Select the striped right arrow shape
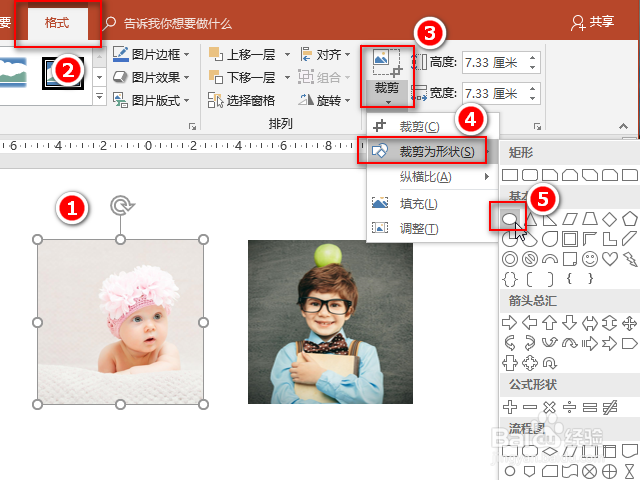This screenshot has width=640, height=480. pyautogui.click(x=590, y=343)
